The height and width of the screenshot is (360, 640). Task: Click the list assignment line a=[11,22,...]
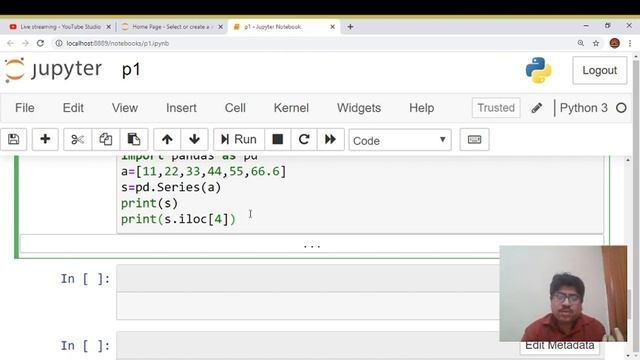coord(204,171)
